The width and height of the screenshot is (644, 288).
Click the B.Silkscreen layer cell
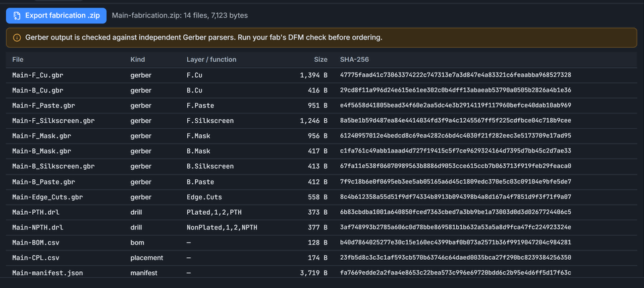(x=210, y=166)
